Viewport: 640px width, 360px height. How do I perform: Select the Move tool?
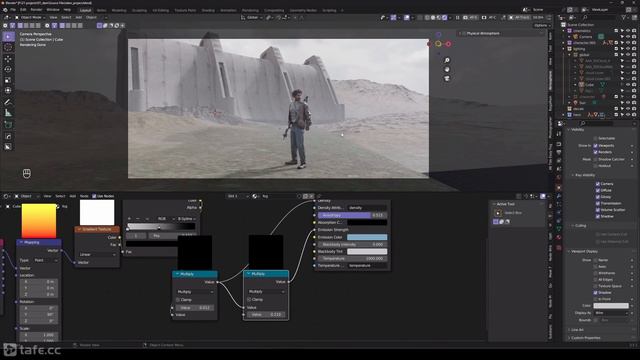(8, 59)
